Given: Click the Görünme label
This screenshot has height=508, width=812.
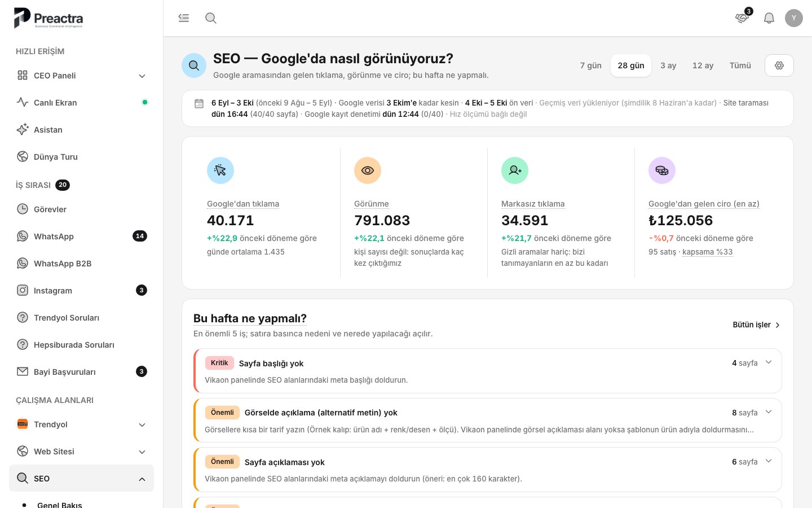Looking at the screenshot, I should (372, 204).
